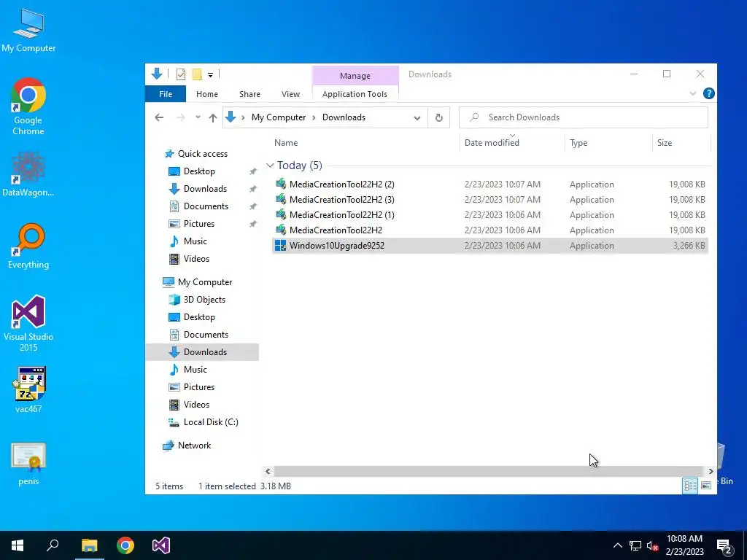Viewport: 747px width, 560px height.
Task: Select MediaCreationTool22H2 (3) file
Action: [489, 200]
